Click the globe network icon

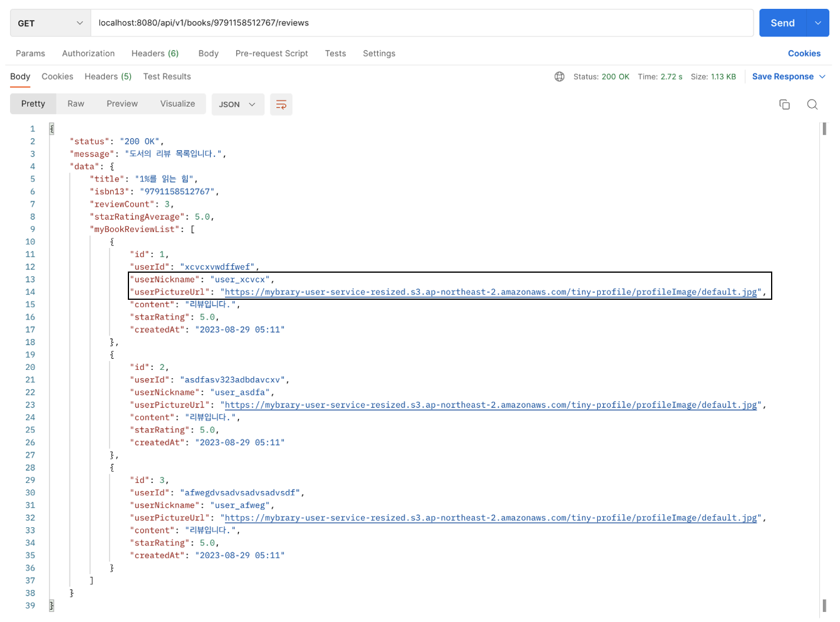pyautogui.click(x=559, y=77)
